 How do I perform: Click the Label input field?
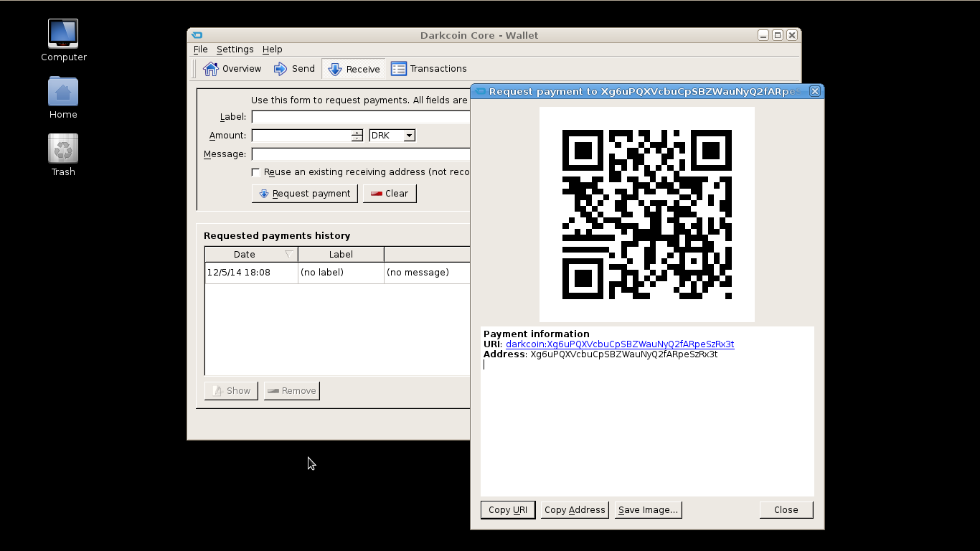361,117
